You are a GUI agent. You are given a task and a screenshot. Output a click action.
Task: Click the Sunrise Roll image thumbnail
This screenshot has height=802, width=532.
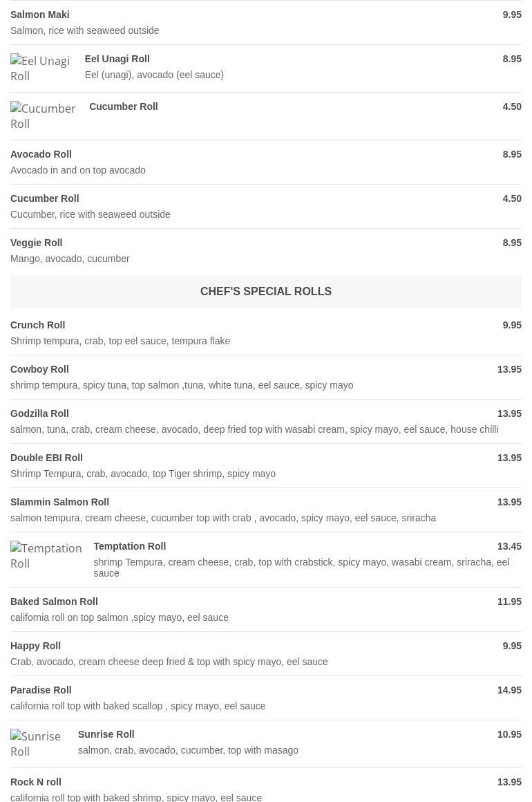39,744
